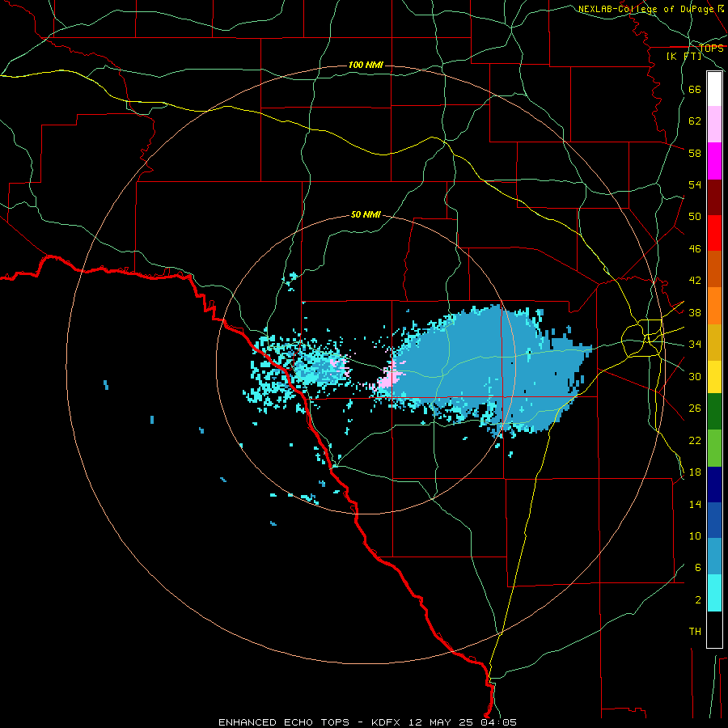
Task: Click the 50 NMI range ring label
Action: (366, 214)
